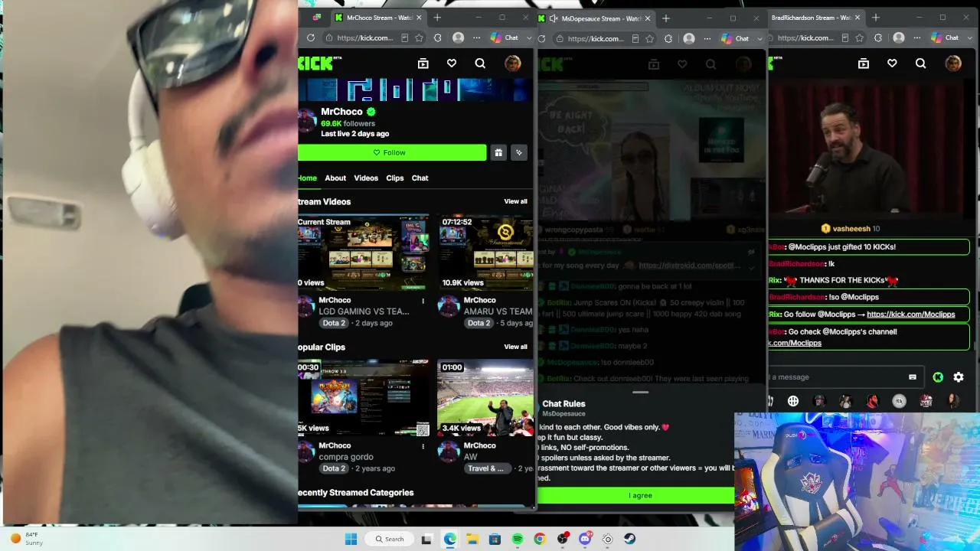Screen dimensions: 980x551
Task: Open chat settings gear in BradRichardson window
Action: point(959,377)
